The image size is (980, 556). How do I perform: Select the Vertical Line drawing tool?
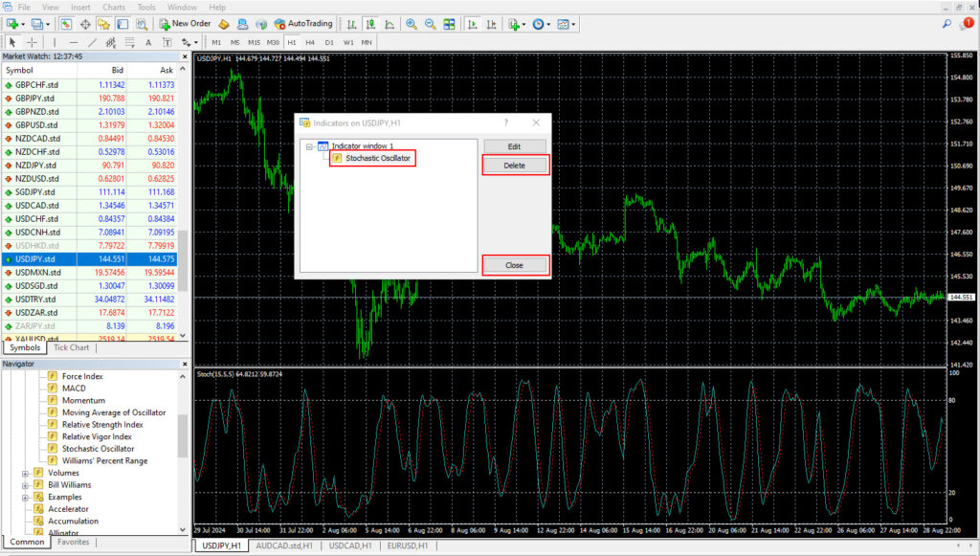[x=55, y=42]
